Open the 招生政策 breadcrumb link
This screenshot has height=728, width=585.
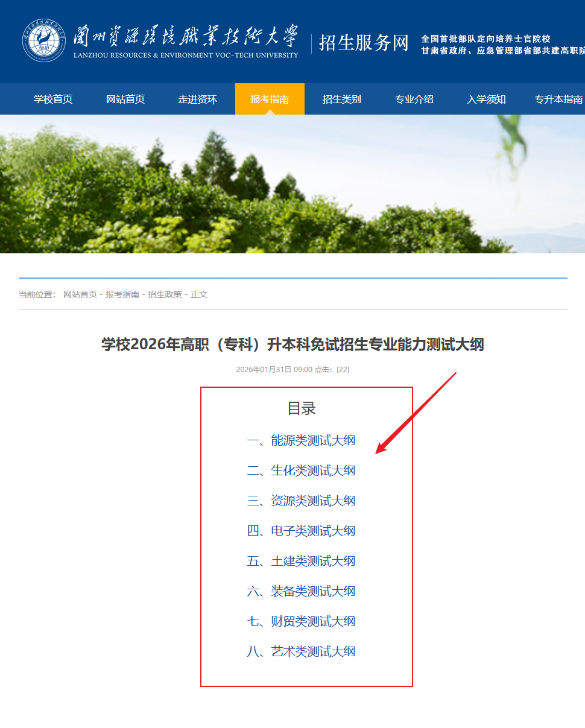[x=165, y=294]
